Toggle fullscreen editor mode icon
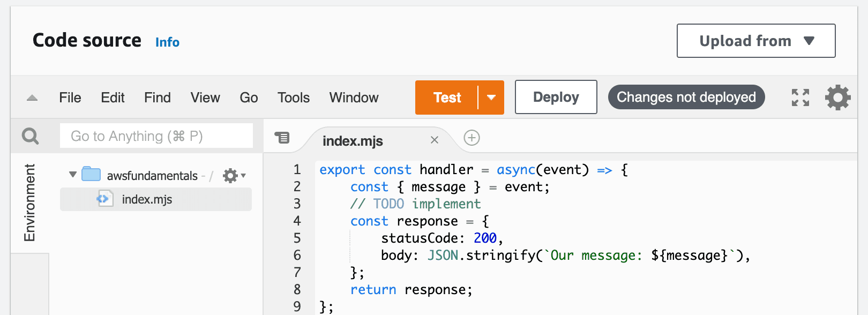Screen dimensions: 868x315 pos(800,97)
